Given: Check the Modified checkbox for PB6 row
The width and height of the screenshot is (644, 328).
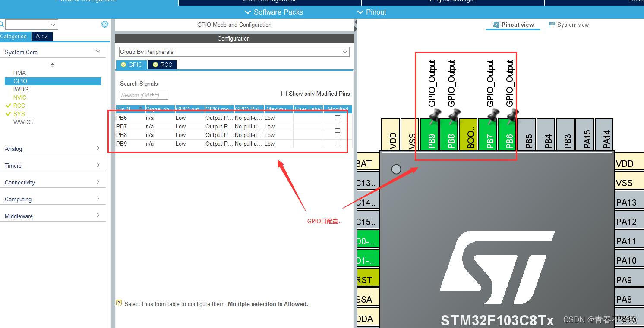Looking at the screenshot, I should 337,118.
